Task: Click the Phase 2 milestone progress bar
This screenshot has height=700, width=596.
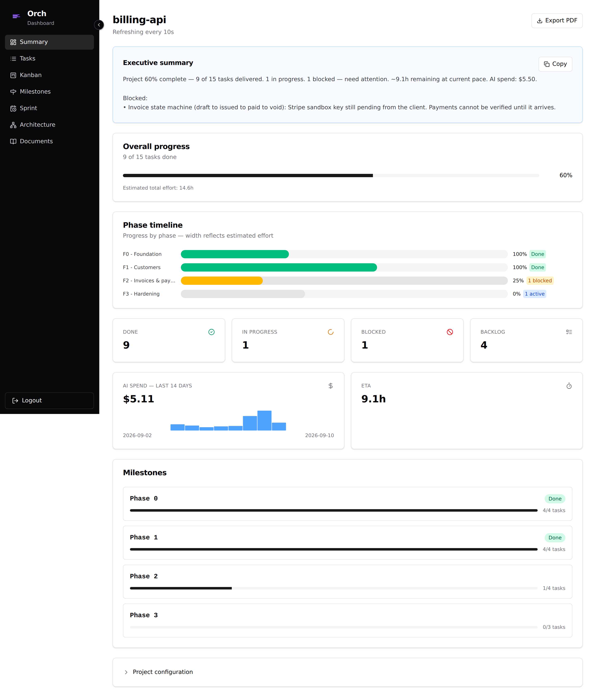Action: [x=333, y=588]
